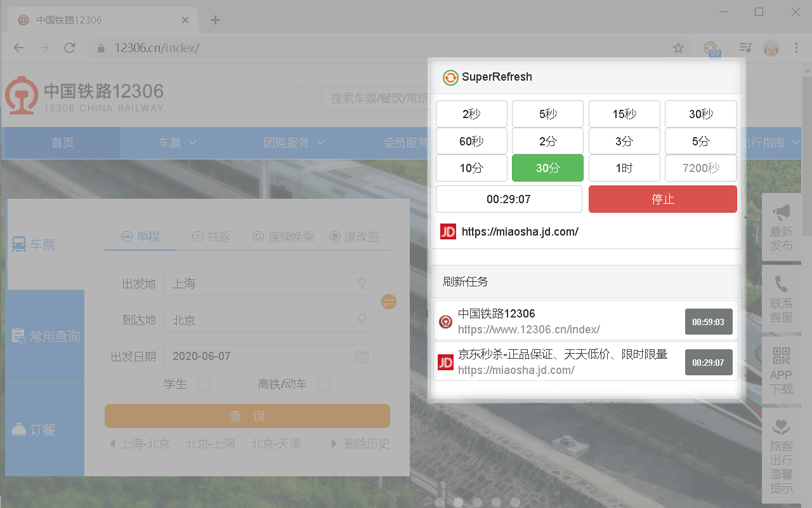Click the second carousel indicator dot
Screen dimensions: 812x508
[458, 502]
